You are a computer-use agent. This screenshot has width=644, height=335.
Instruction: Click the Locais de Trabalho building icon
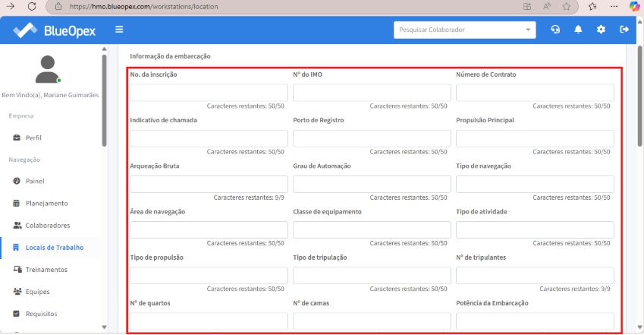16,248
